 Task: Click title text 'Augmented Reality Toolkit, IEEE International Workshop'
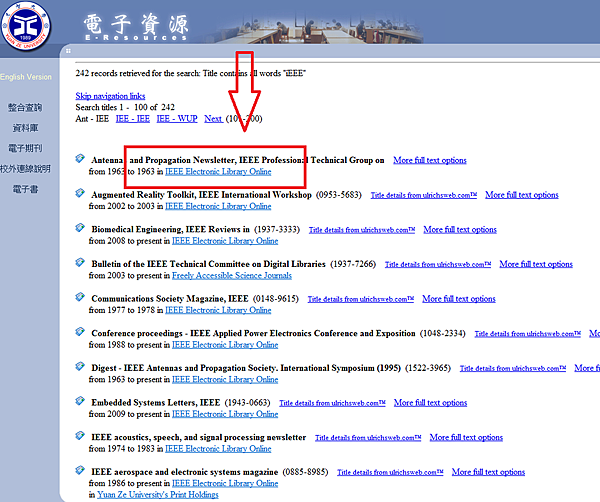pos(201,195)
